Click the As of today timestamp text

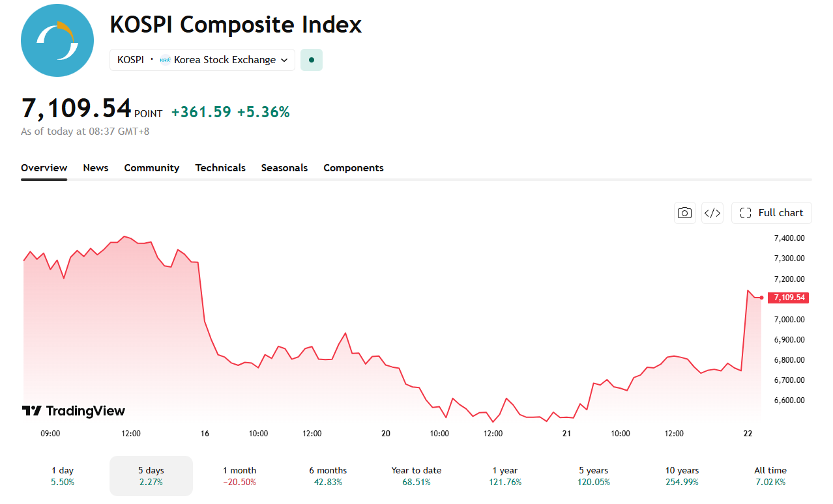(85, 132)
